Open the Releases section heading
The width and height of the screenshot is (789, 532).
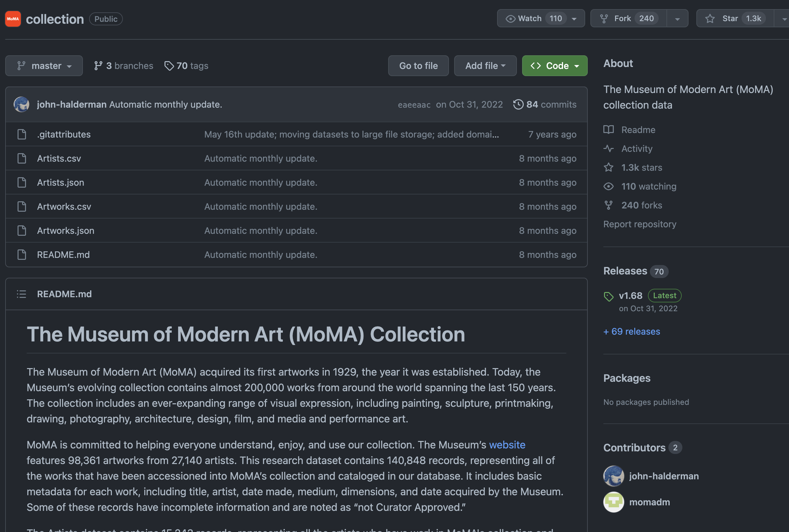point(625,271)
